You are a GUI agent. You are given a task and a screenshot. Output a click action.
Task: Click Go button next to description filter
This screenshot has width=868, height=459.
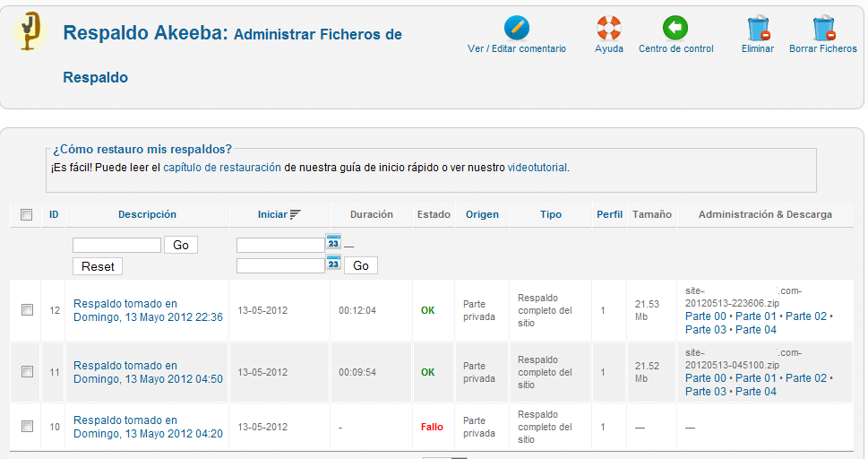181,245
